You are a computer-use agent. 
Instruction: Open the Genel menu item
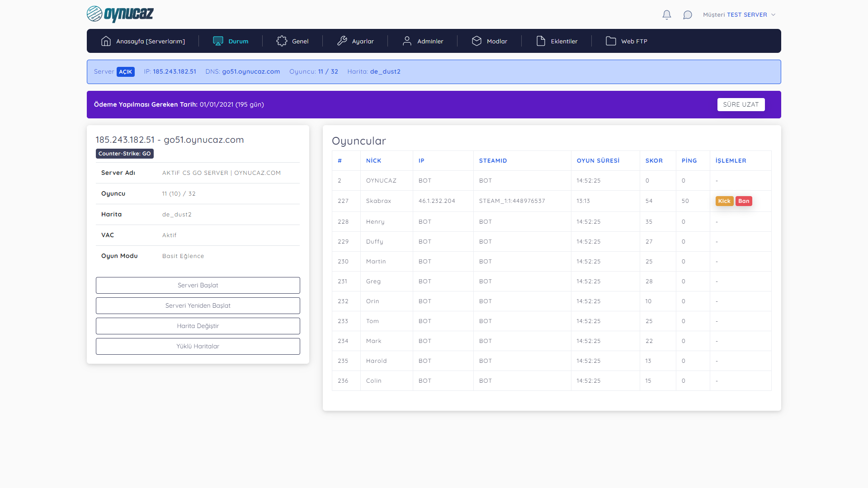point(292,41)
